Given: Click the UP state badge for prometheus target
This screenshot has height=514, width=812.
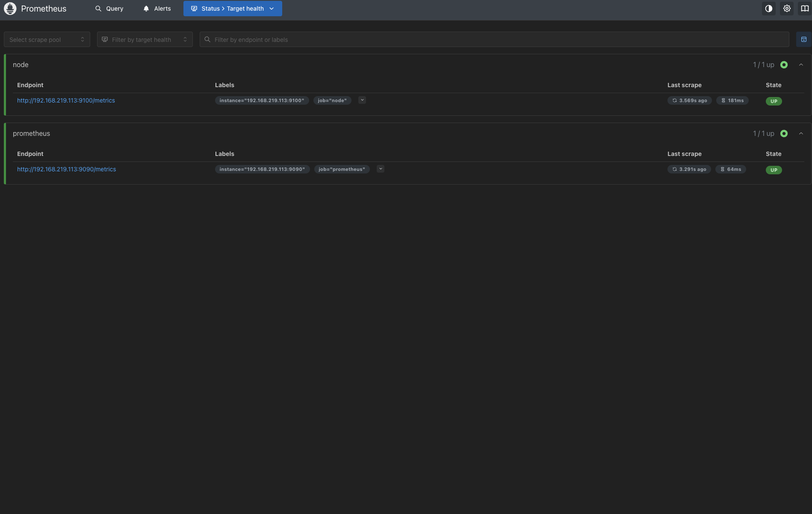Looking at the screenshot, I should (x=774, y=170).
